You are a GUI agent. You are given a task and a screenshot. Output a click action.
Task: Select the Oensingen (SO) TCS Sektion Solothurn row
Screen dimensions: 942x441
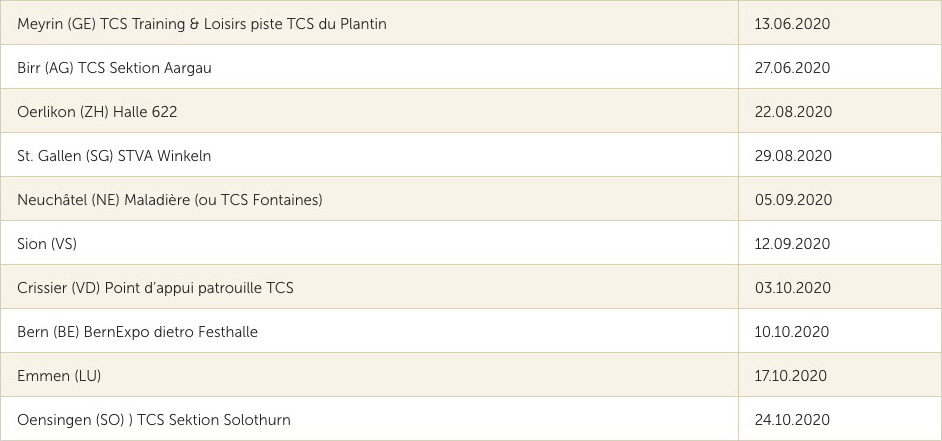coord(154,420)
